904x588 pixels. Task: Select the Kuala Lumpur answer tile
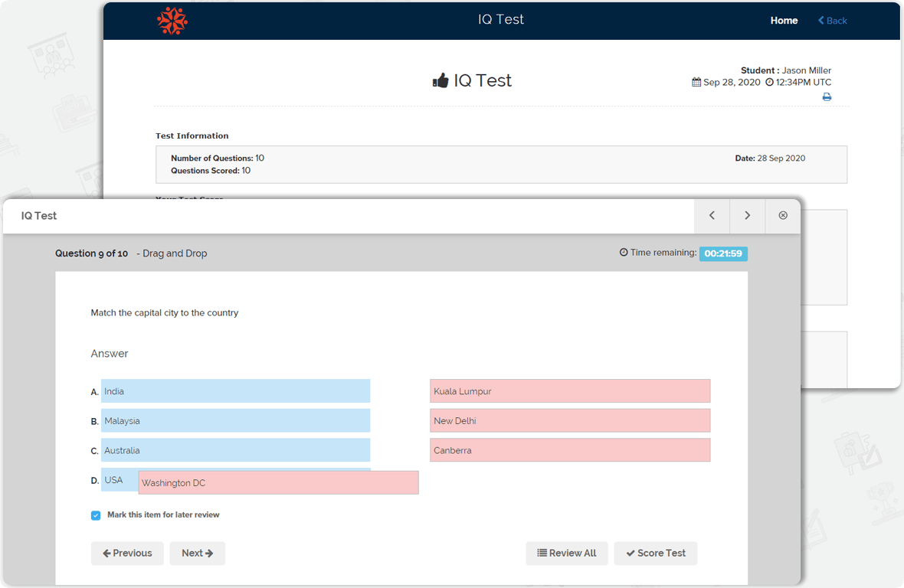point(570,391)
